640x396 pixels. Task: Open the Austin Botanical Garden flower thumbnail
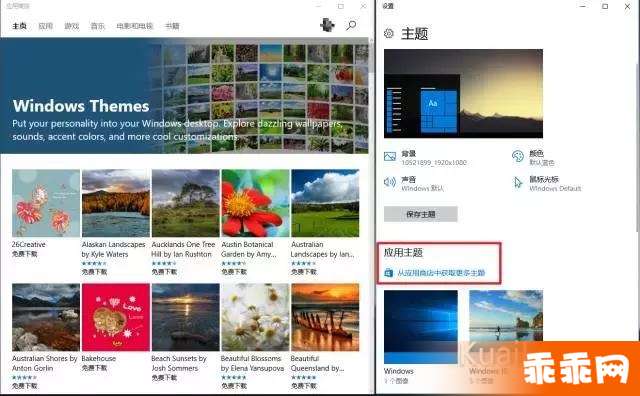(256, 203)
